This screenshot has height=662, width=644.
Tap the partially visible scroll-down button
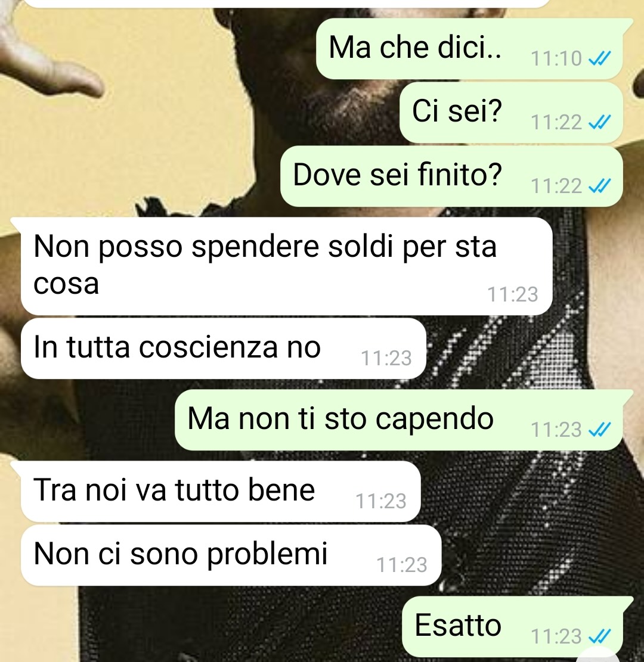point(598,655)
